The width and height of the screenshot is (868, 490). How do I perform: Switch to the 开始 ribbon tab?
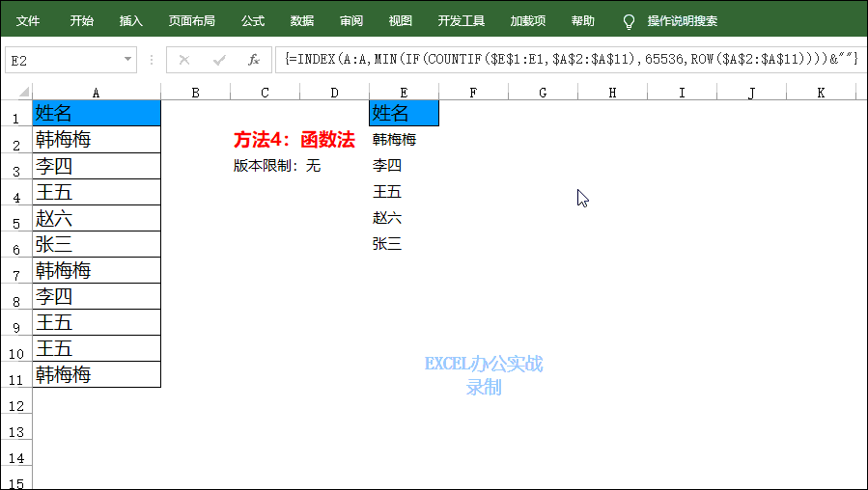(81, 21)
